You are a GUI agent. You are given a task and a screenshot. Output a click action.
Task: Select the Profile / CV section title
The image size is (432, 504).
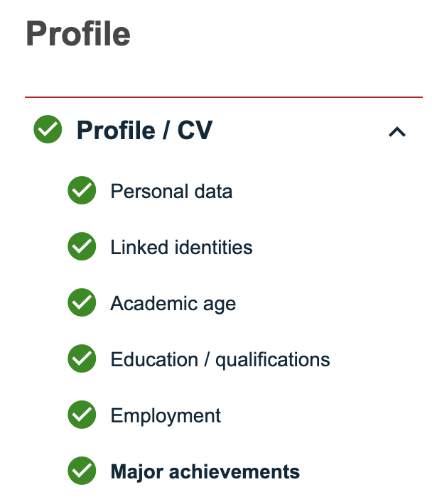144,131
